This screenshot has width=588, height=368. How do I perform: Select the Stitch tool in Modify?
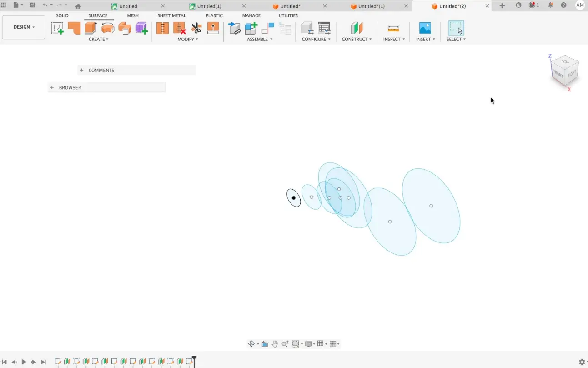coord(162,28)
